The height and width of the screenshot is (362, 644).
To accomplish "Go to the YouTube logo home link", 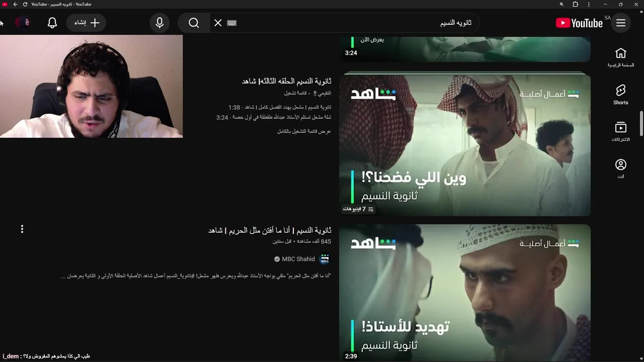I will [579, 23].
